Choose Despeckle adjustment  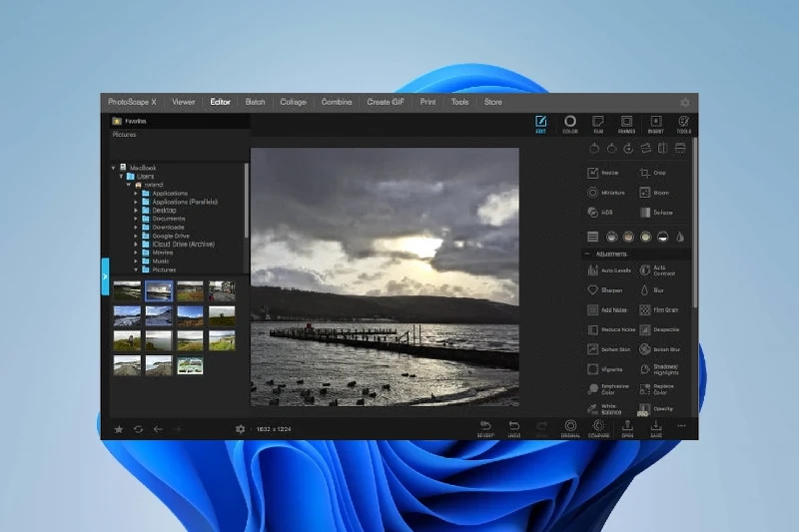coord(659,330)
